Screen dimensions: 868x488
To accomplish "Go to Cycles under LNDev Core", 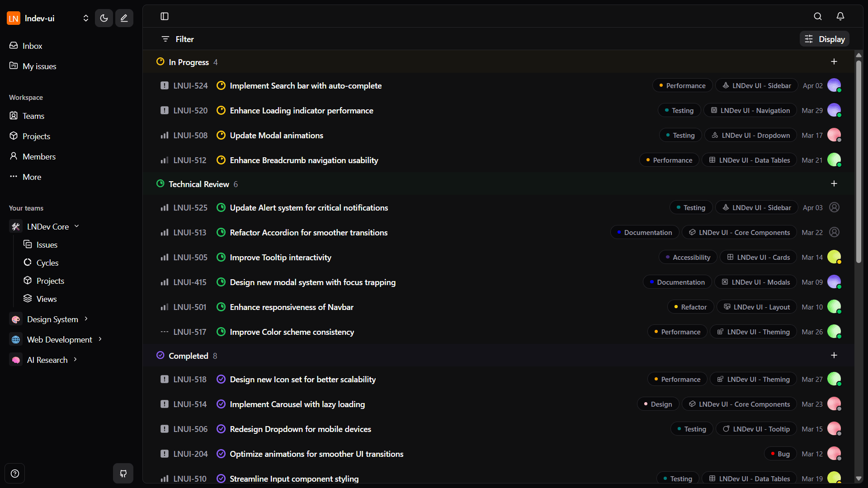I will [47, 263].
